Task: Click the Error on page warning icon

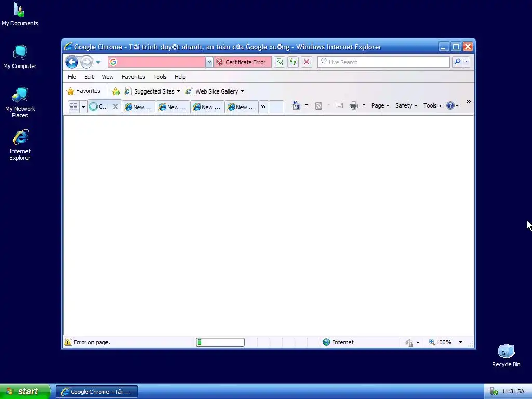Action: [x=68, y=342]
